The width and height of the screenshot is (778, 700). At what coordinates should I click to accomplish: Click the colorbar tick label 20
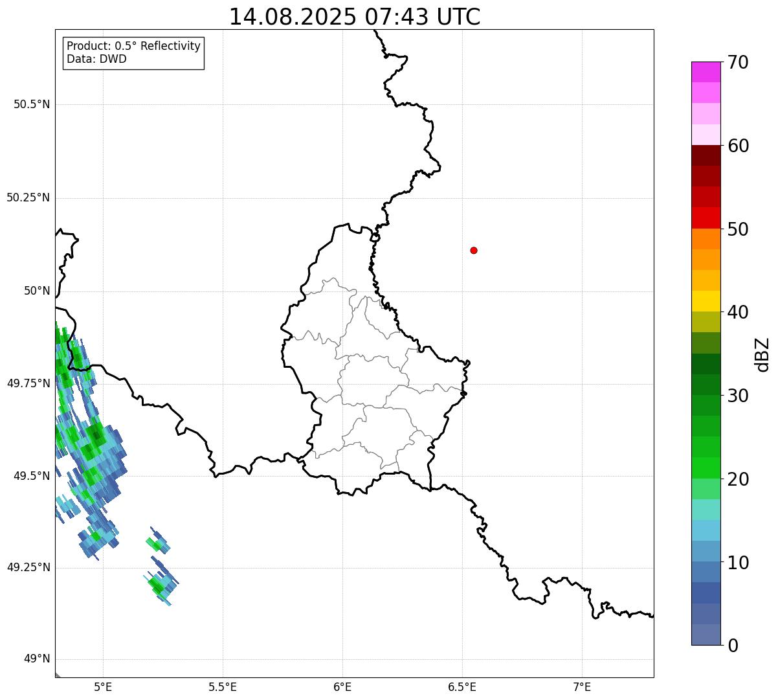click(738, 479)
